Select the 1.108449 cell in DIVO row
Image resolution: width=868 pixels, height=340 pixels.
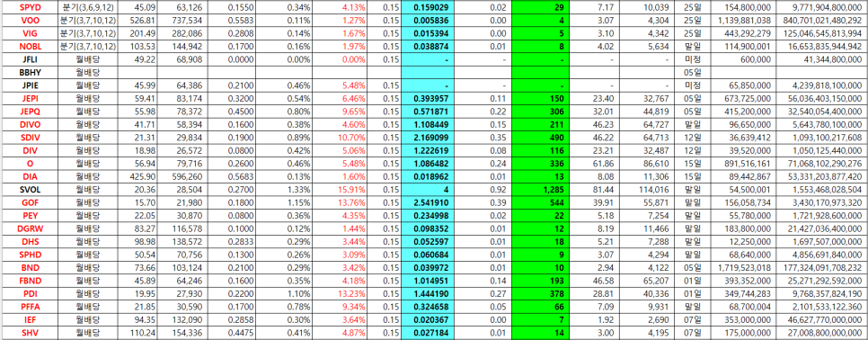tap(428, 124)
